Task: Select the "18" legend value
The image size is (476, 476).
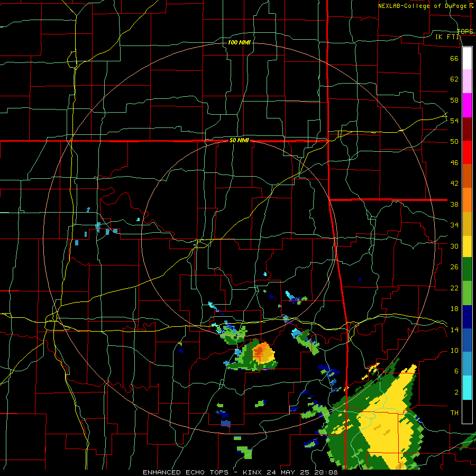Action: coord(454,309)
